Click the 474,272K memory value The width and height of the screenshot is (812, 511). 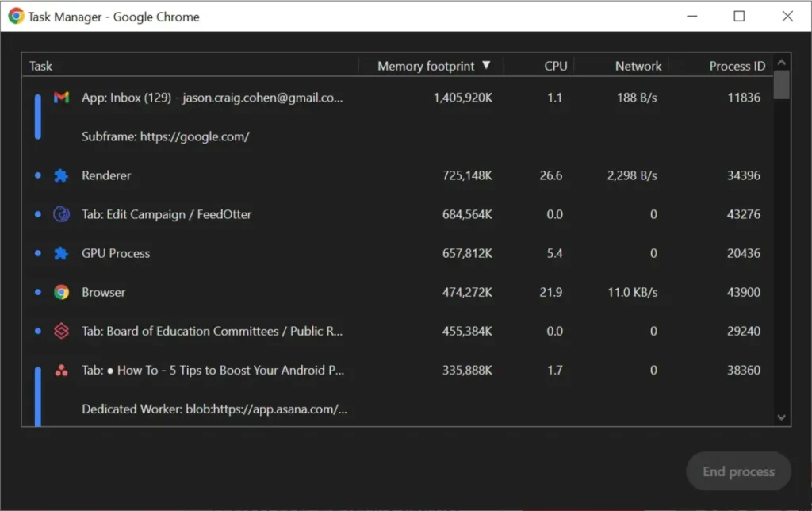(x=467, y=292)
